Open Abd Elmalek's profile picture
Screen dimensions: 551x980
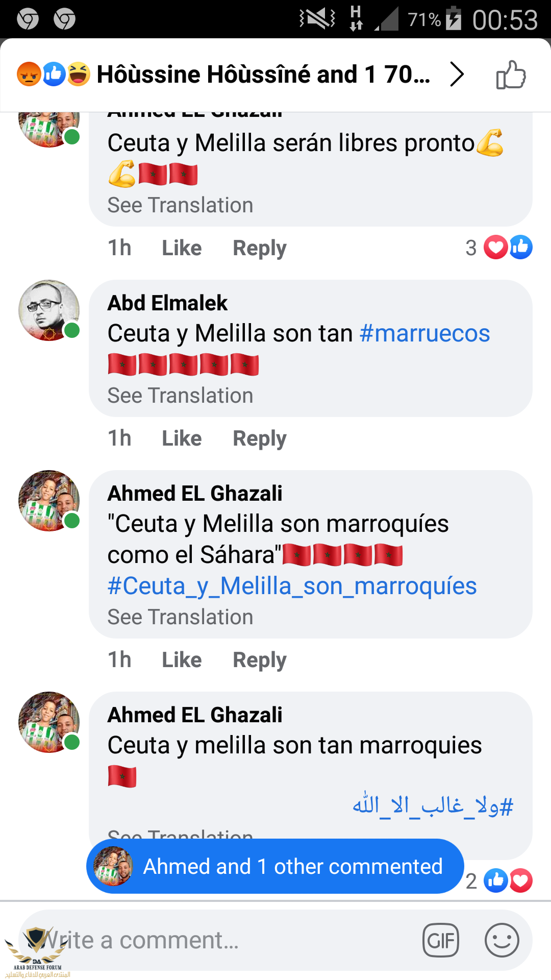(49, 310)
